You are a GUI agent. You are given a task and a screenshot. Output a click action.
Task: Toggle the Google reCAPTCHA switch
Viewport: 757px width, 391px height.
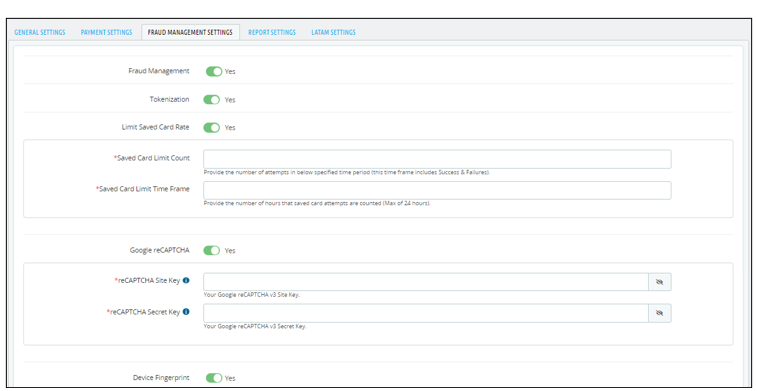point(211,251)
